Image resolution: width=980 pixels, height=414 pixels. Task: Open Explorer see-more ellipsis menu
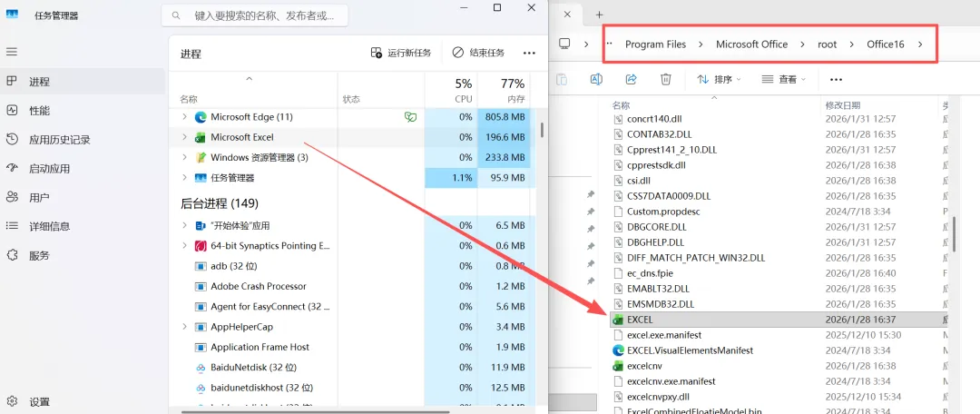[837, 79]
